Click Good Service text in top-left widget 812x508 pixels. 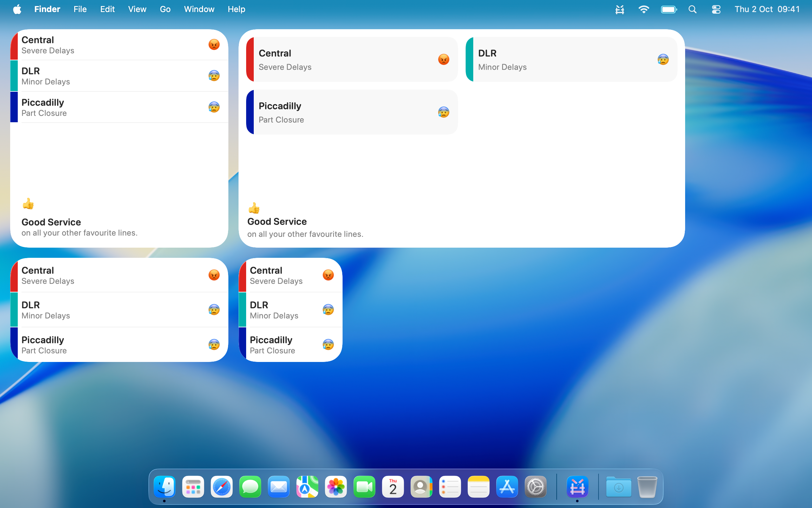click(x=51, y=222)
